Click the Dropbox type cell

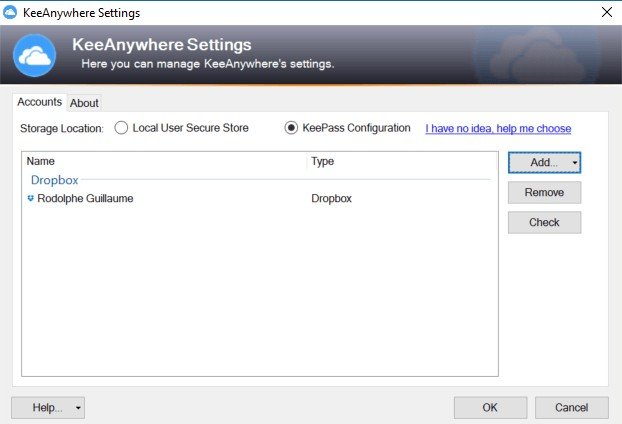point(331,198)
